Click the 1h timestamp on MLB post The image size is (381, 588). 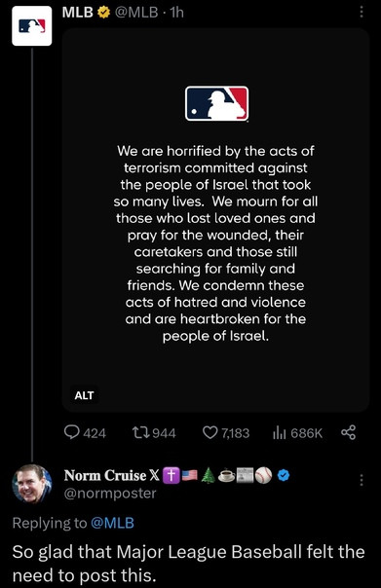click(x=176, y=13)
